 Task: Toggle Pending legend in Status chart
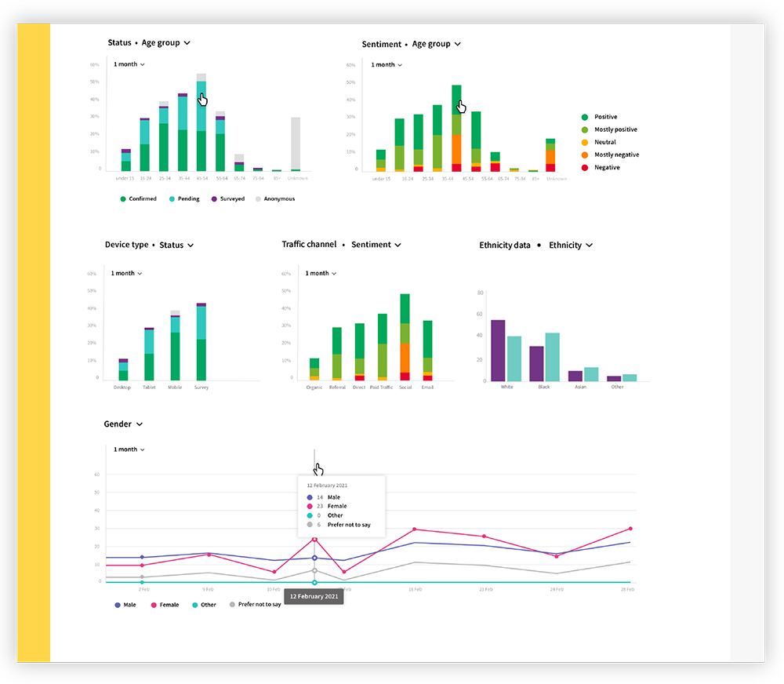(184, 198)
